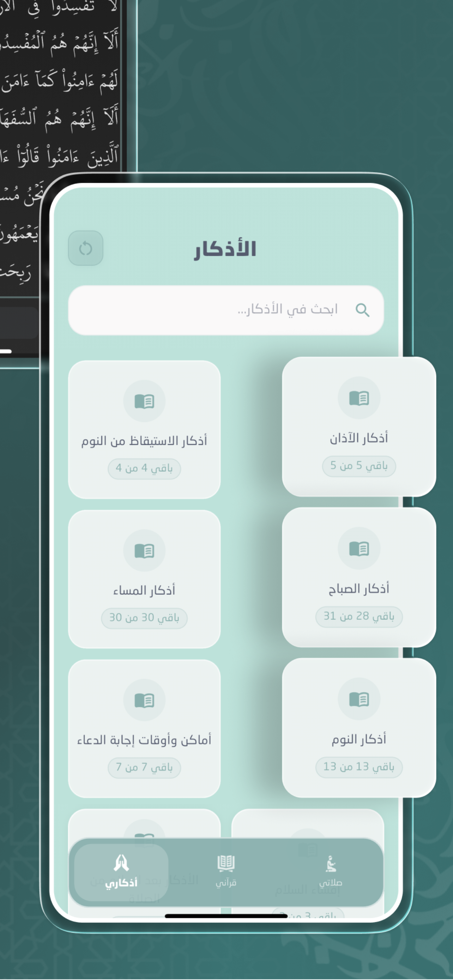The image size is (453, 980).
Task: Open the book icon of أذكار الصباح
Action: (x=359, y=548)
